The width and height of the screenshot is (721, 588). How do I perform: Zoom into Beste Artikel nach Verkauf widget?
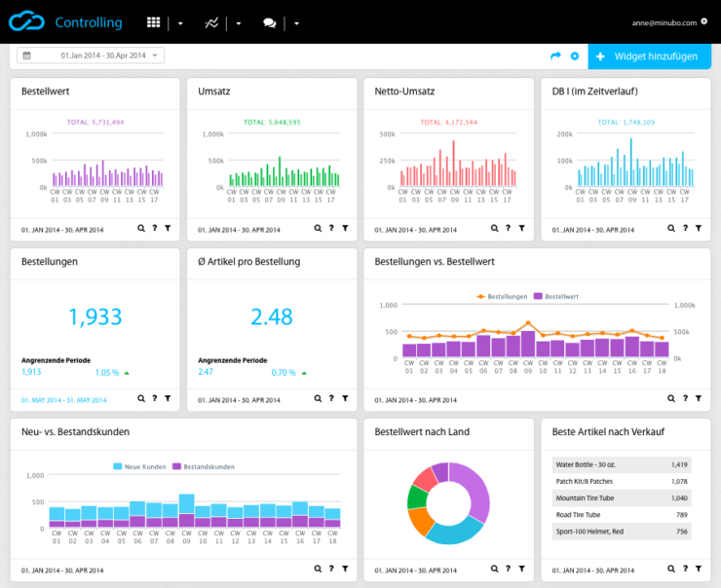click(x=671, y=569)
